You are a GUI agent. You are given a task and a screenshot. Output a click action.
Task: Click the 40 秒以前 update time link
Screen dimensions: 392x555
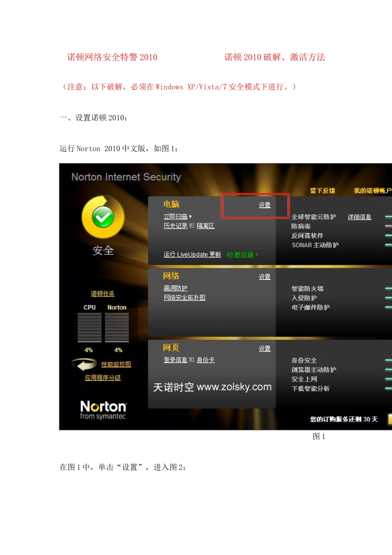pyautogui.click(x=240, y=254)
